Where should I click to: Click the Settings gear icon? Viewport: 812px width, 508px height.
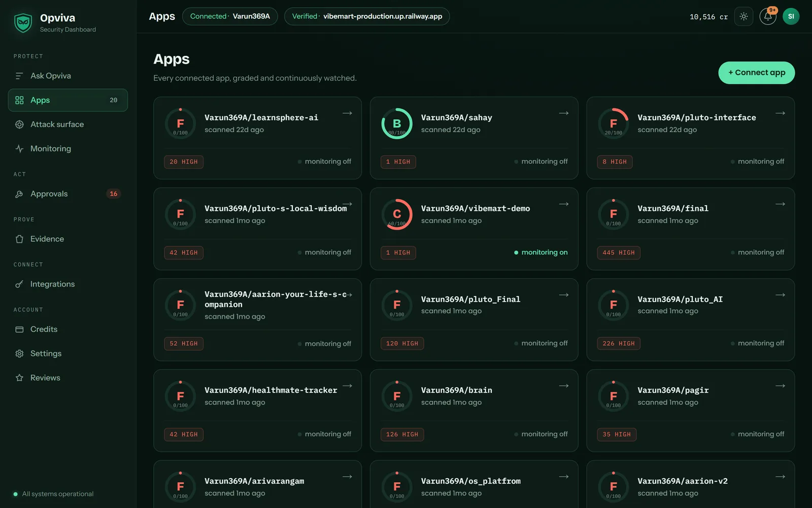[x=19, y=354]
